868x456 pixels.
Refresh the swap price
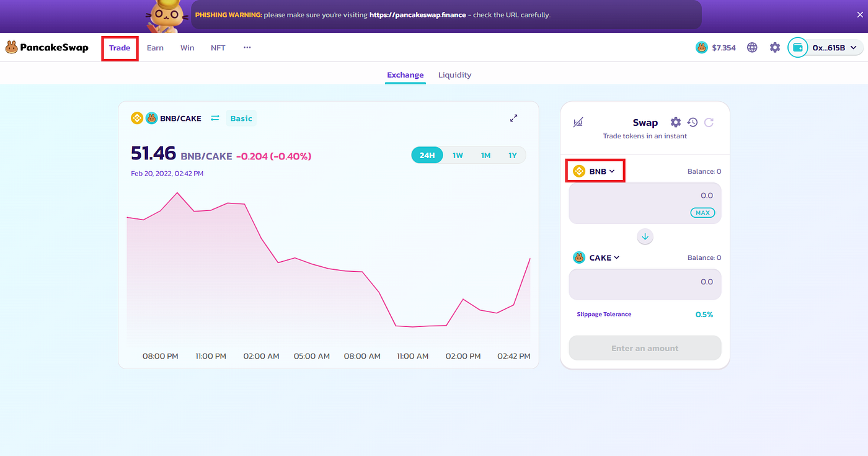click(x=709, y=122)
